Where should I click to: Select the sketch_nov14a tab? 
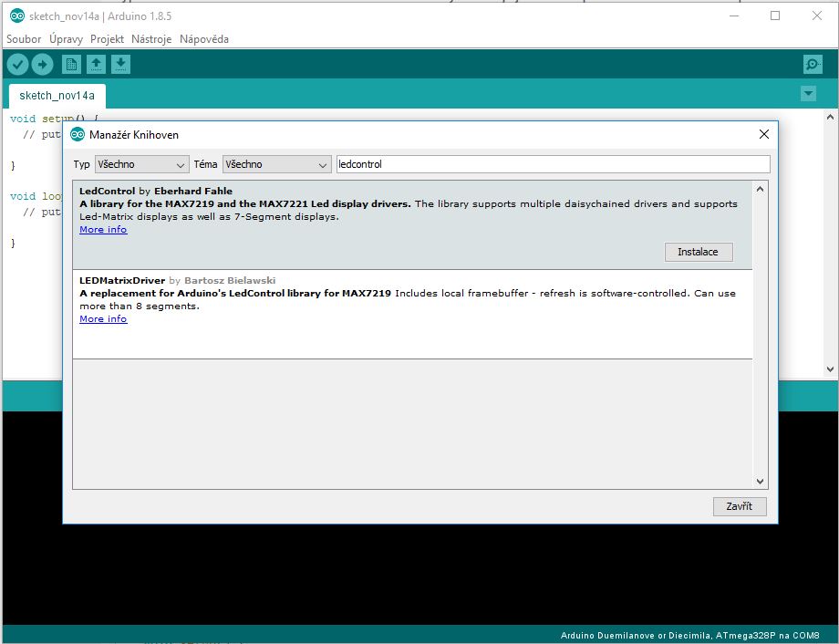[x=57, y=95]
